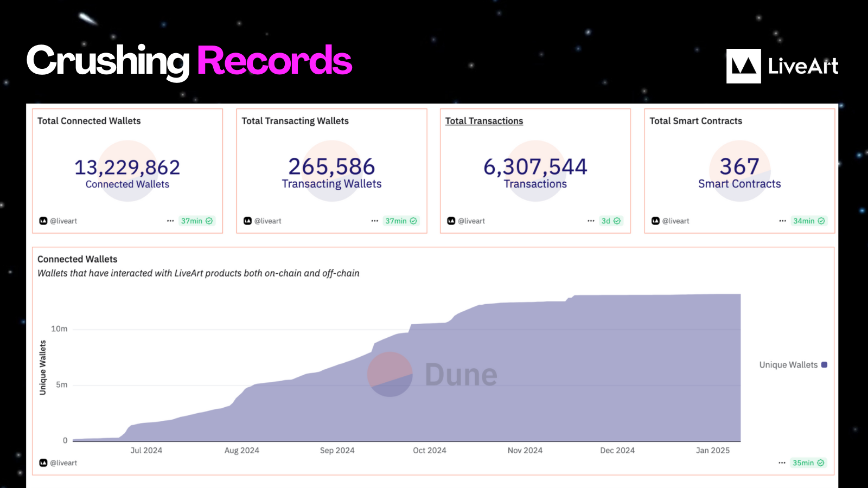Click 34min refresh badge on Total Smart Contracts
Screen dimensions: 868x488
click(x=809, y=221)
